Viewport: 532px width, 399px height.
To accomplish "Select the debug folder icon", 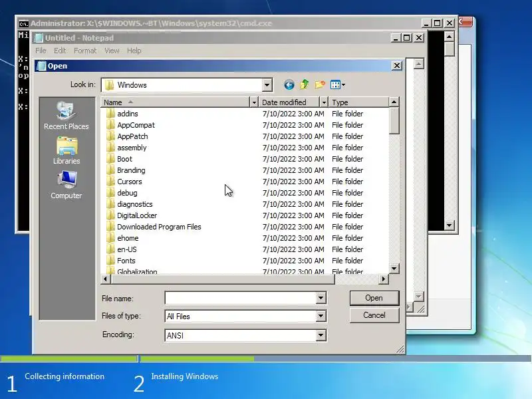I will pos(110,193).
